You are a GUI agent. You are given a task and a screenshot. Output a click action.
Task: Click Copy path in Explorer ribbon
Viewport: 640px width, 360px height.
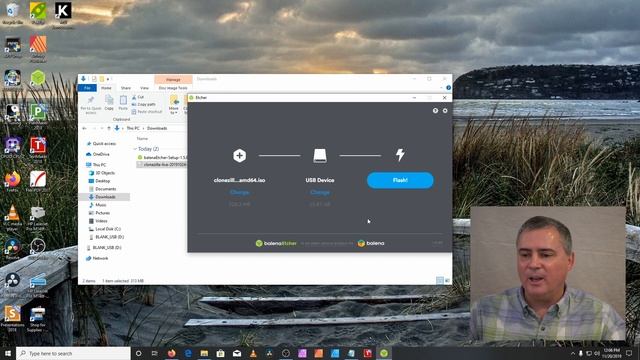(x=144, y=104)
